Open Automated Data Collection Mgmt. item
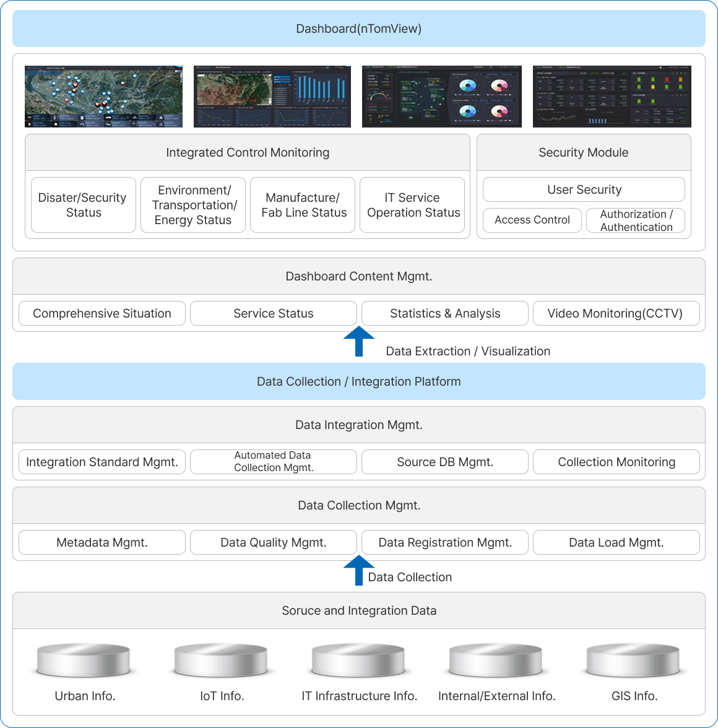 (274, 462)
